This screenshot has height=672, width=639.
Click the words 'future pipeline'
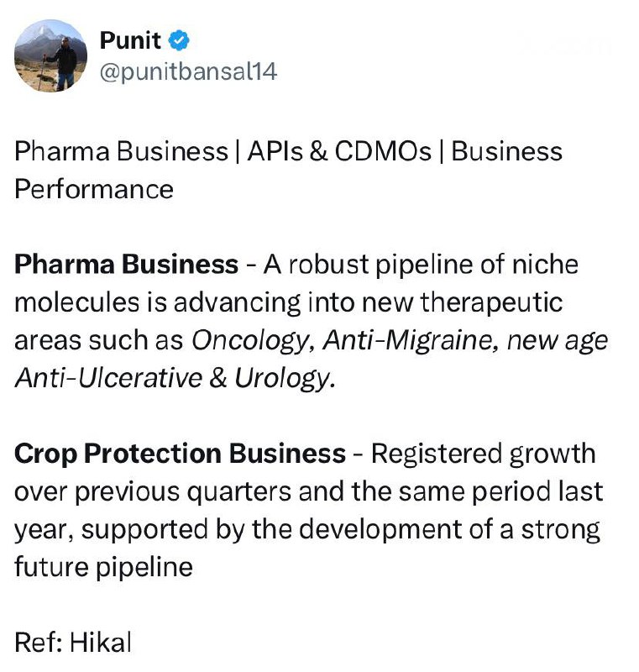pyautogui.click(x=103, y=567)
